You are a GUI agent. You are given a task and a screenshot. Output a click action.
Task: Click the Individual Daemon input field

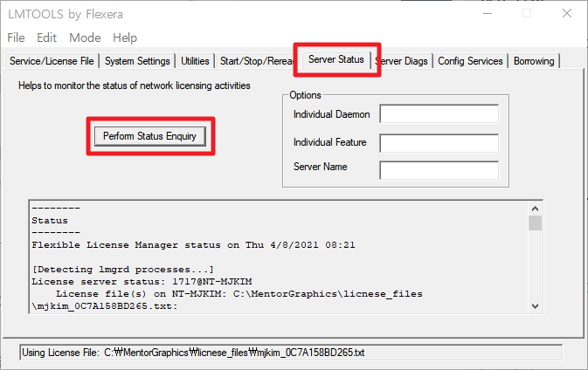[x=439, y=114]
